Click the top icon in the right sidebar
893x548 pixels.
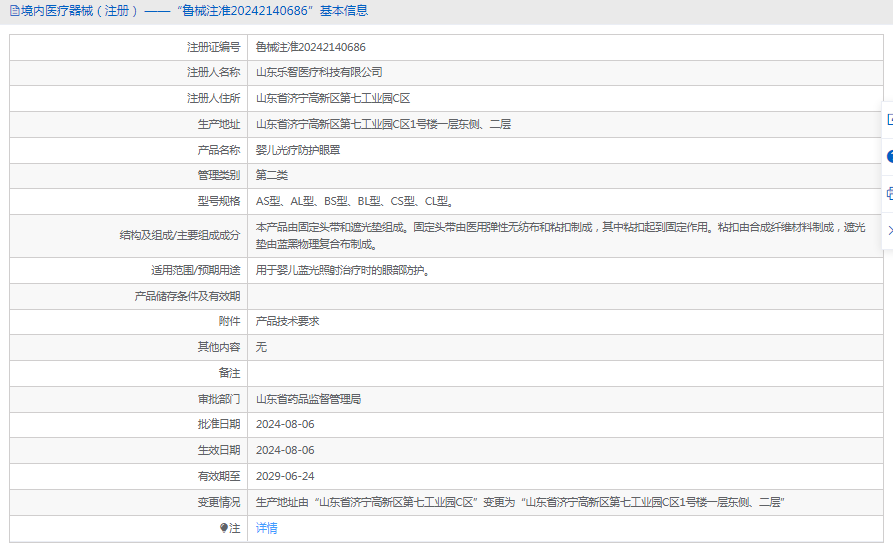[x=888, y=119]
